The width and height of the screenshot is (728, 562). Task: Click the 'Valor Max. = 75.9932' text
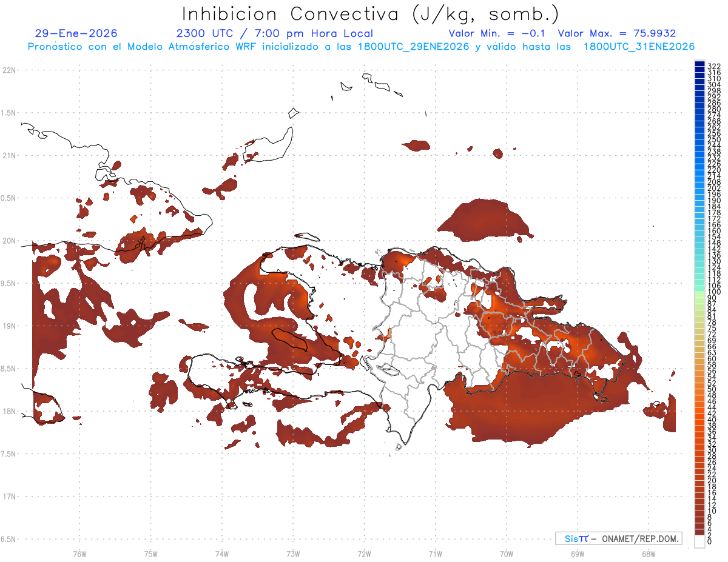tap(617, 33)
